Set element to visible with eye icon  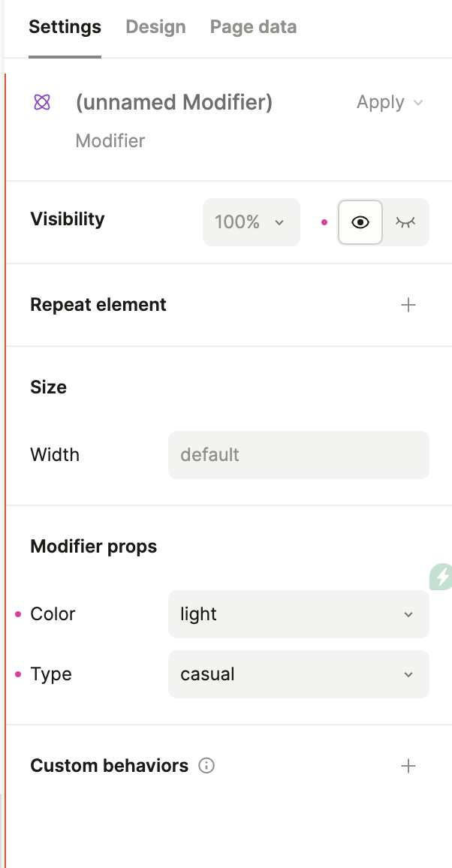click(360, 222)
